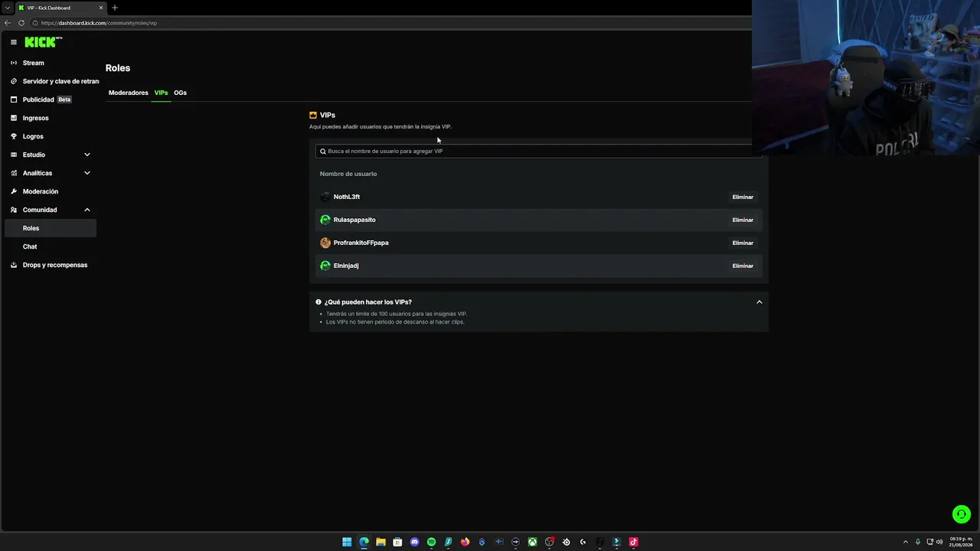Image resolution: width=980 pixels, height=551 pixels.
Task: Open Logitech G Hub from the taskbar
Action: click(583, 542)
